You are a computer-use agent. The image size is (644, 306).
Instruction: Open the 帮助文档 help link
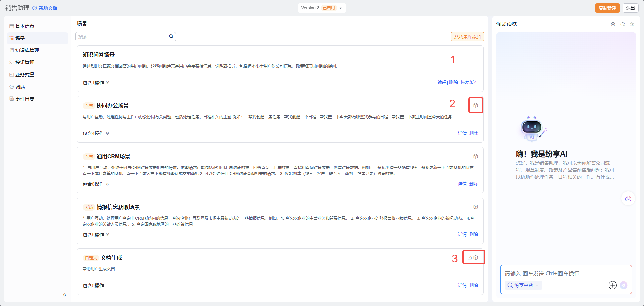45,8
